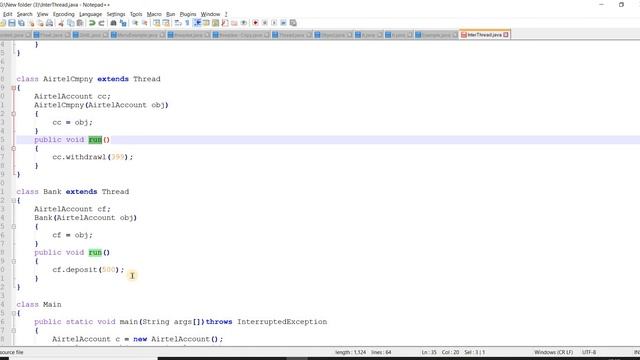Open the Document Map panel icon
The image size is (640, 360).
215,23
